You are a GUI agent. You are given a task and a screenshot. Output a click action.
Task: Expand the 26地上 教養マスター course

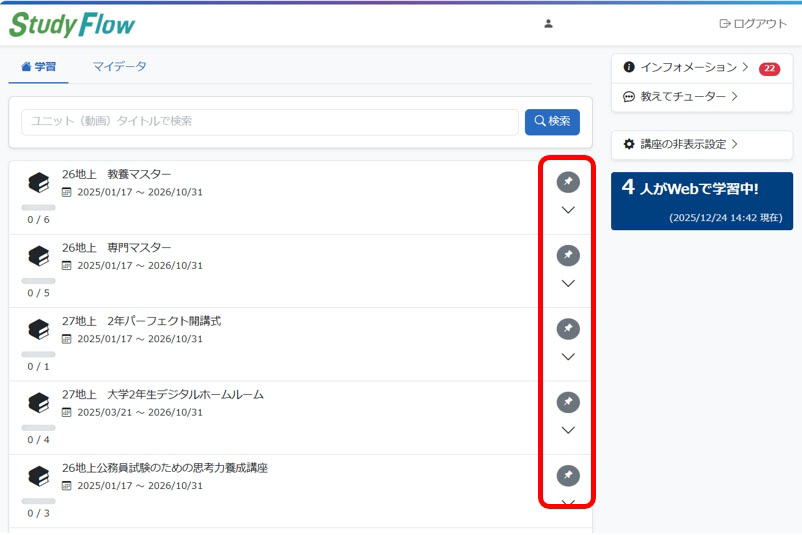point(568,210)
